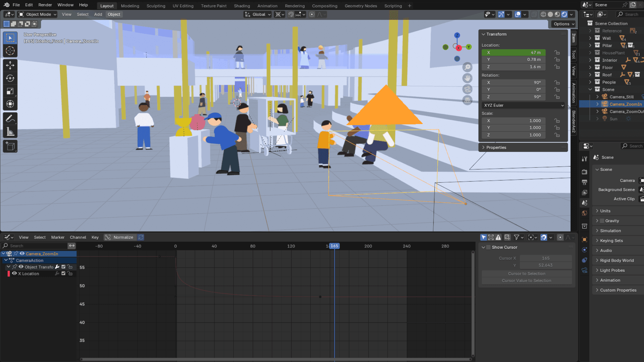Image resolution: width=644 pixels, height=362 pixels.
Task: Open Render properties tab icon
Action: coord(585,172)
